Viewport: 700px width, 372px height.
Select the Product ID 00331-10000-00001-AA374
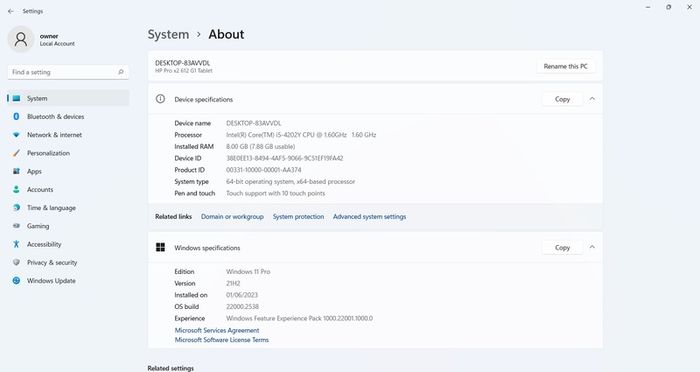263,170
